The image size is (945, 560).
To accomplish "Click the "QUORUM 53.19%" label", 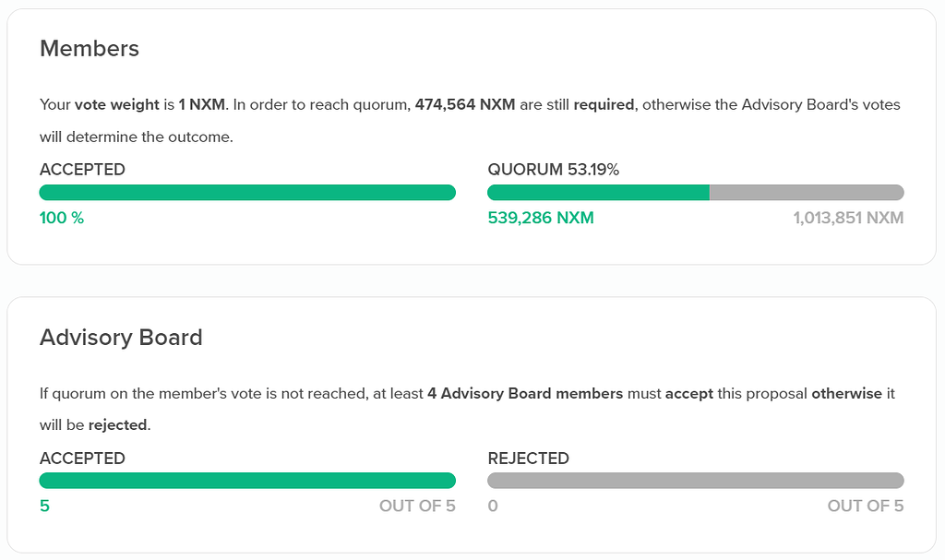I will pos(553,170).
